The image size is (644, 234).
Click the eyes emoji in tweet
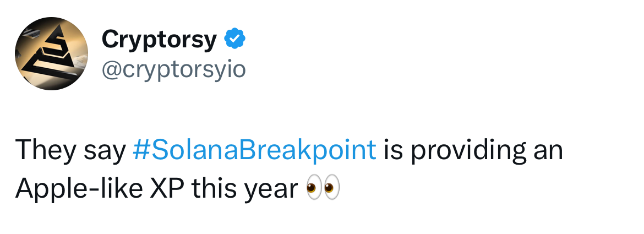click(x=323, y=189)
